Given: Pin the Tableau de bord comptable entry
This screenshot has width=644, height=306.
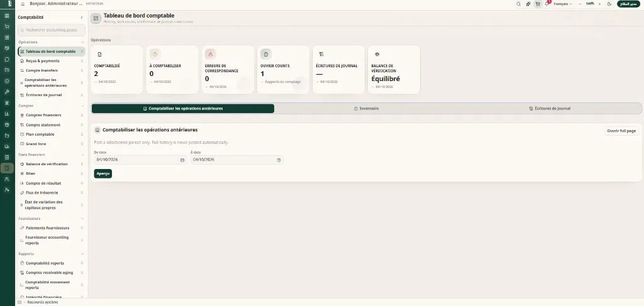Looking at the screenshot, I should [x=82, y=52].
